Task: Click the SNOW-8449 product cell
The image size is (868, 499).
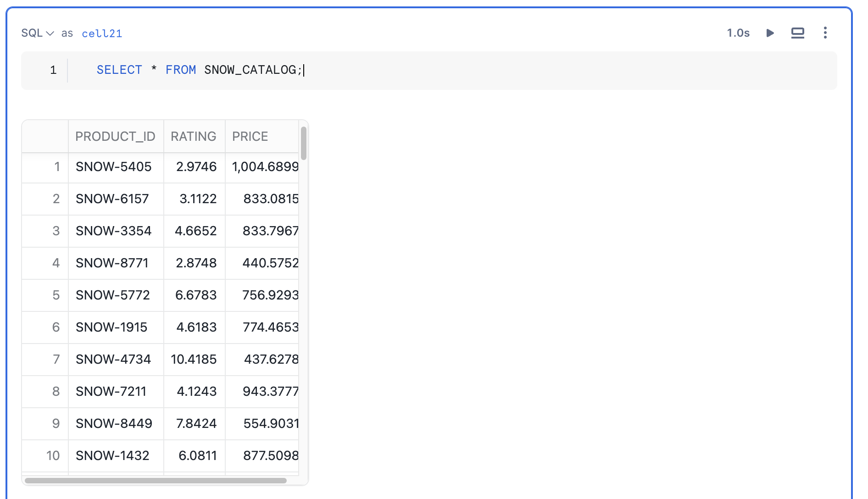Action: coord(114,424)
